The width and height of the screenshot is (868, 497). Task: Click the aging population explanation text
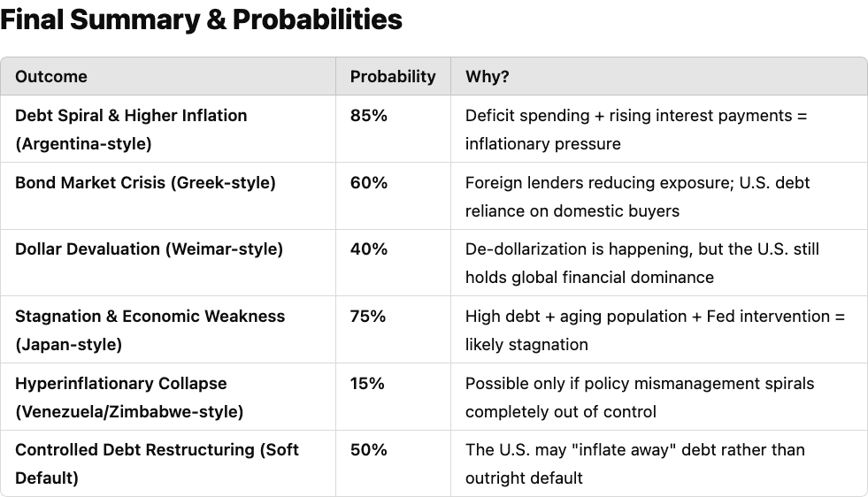click(655, 330)
